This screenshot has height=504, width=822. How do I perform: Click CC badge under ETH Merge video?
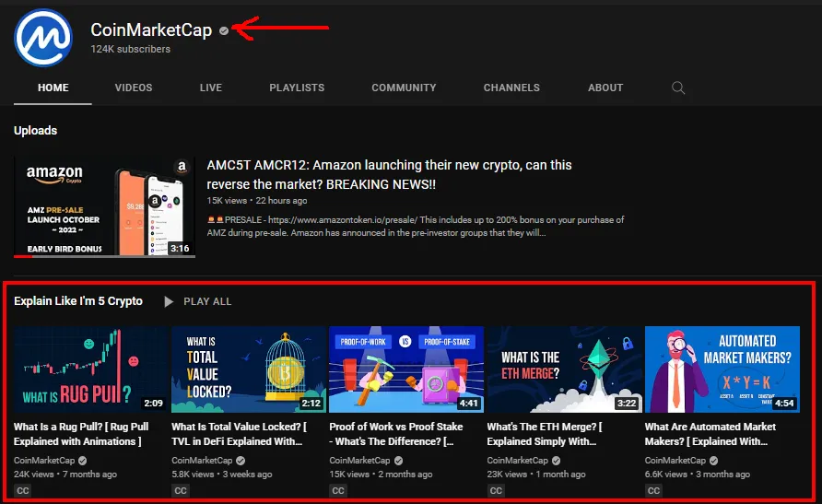tap(496, 491)
